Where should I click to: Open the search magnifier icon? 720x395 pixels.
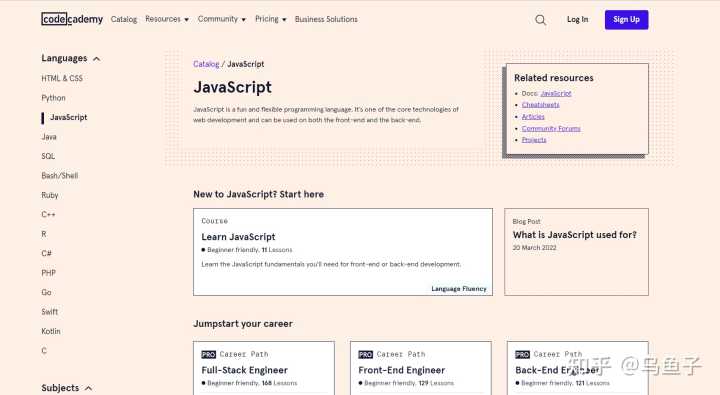tap(540, 20)
